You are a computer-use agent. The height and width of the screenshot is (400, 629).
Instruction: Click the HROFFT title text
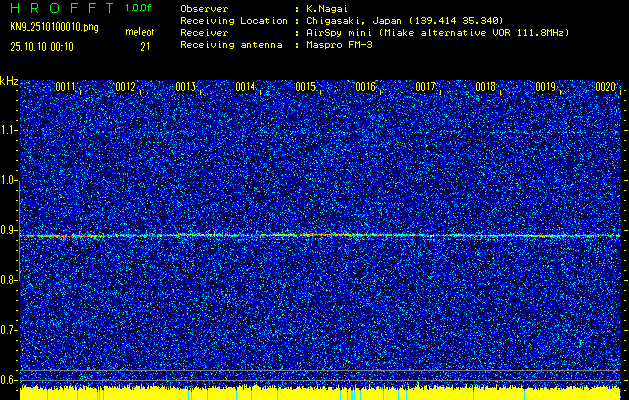tap(60, 8)
